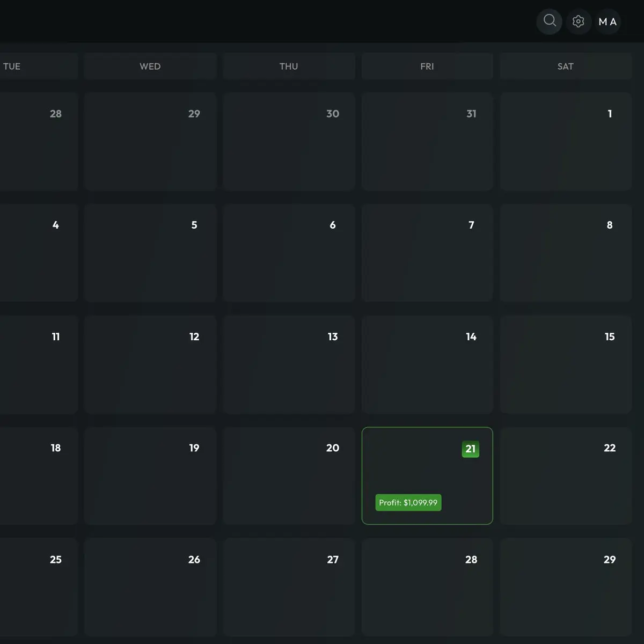Viewport: 644px width, 644px height.
Task: Open the MA profile avatar
Action: click(608, 21)
